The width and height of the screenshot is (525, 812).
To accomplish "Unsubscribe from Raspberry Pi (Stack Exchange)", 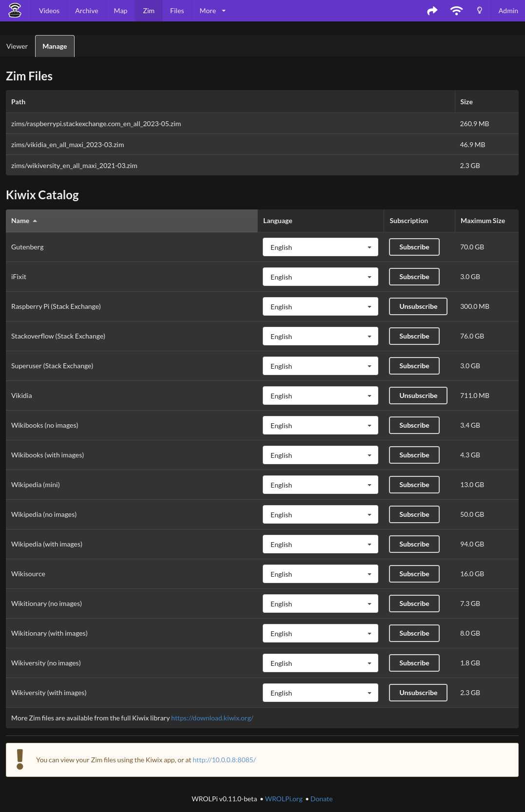I will [x=418, y=306].
